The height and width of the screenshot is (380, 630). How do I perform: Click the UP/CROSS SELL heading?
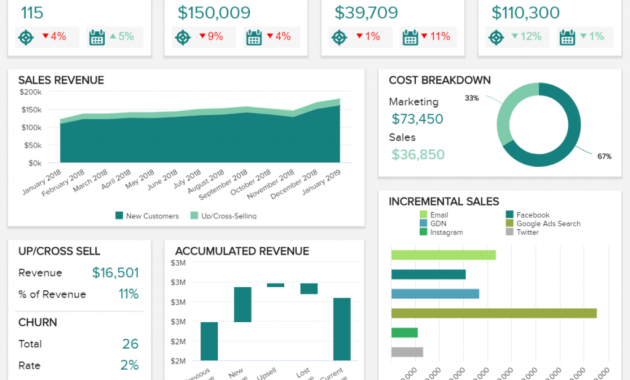coord(59,251)
